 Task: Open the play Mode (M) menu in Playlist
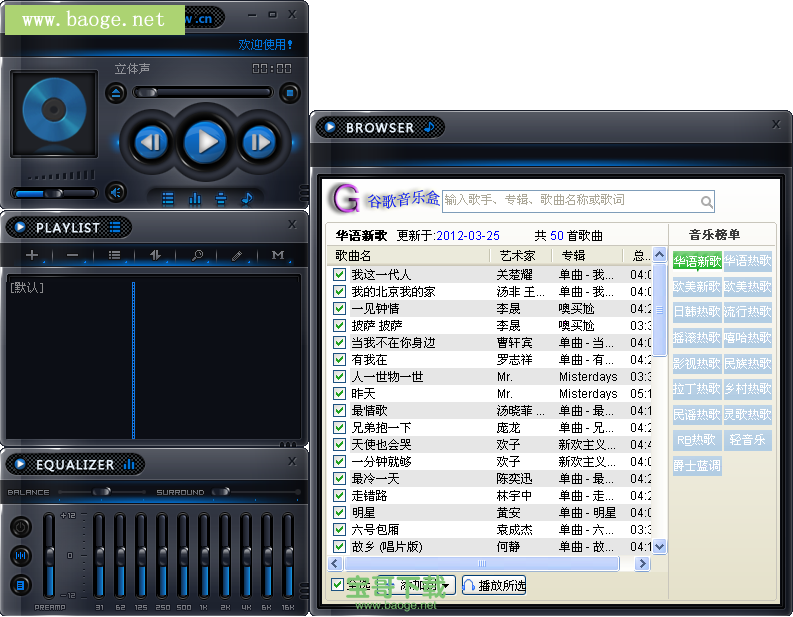tap(278, 255)
